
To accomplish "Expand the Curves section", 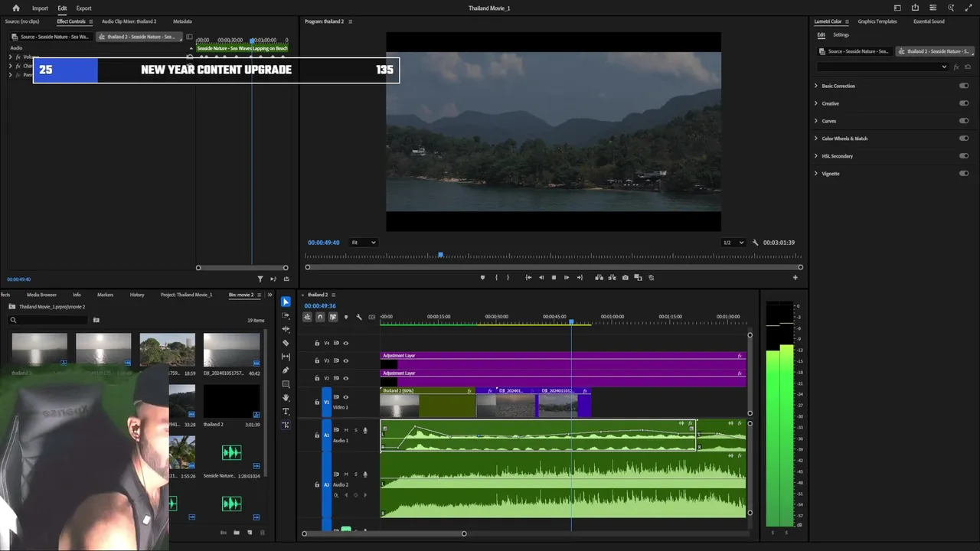I will click(x=816, y=121).
